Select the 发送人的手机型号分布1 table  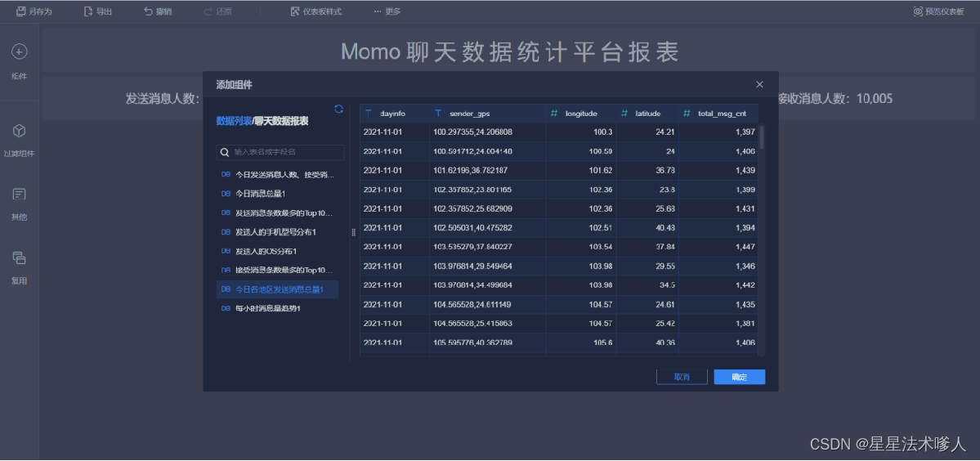(277, 232)
